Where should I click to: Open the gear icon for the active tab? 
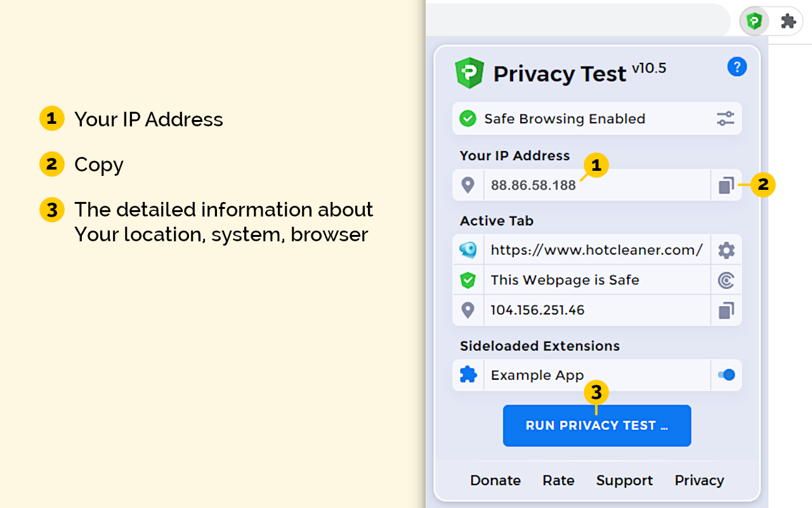pos(726,250)
